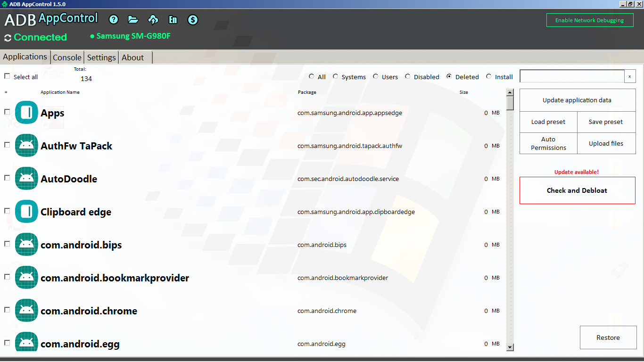Check the box for com.android.bookmarkprovider
The width and height of the screenshot is (644, 362).
(7, 277)
